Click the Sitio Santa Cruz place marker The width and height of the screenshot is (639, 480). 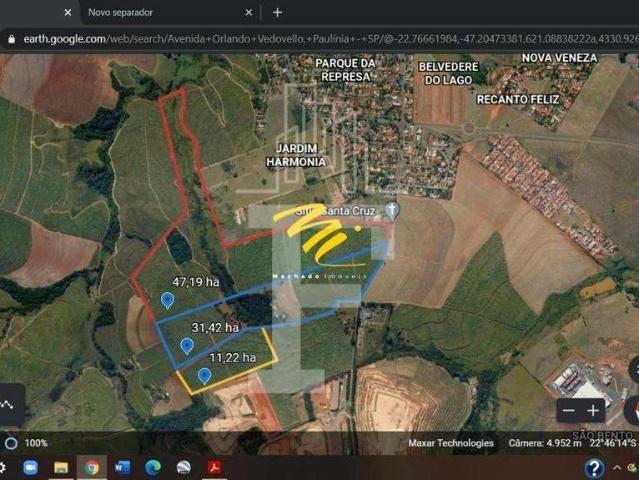[392, 210]
